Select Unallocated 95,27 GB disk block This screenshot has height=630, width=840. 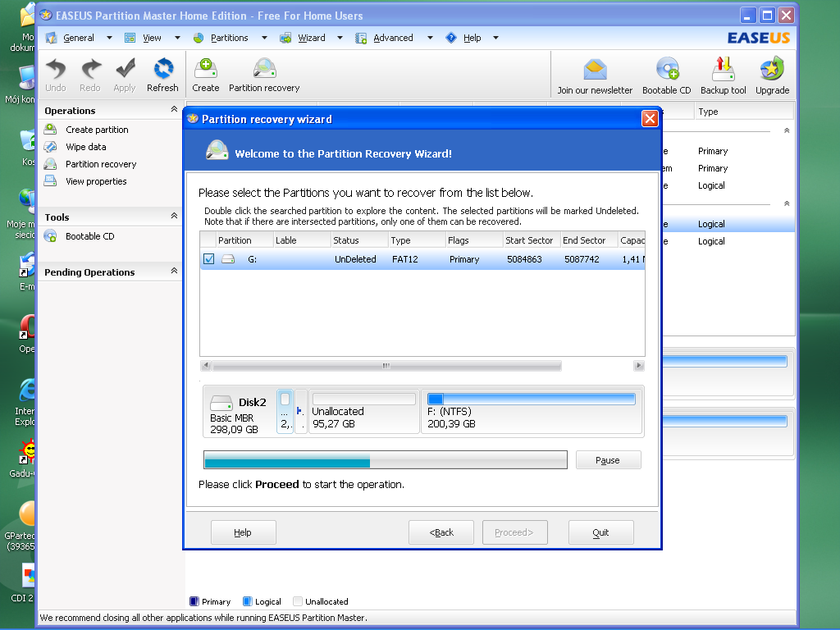[363, 412]
